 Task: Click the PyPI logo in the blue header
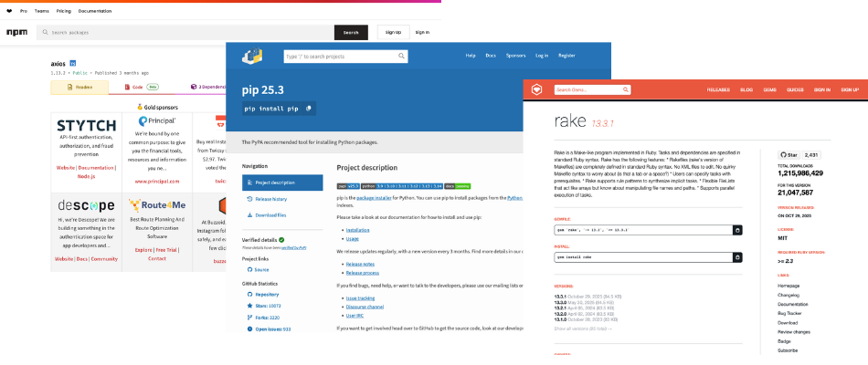(x=252, y=56)
